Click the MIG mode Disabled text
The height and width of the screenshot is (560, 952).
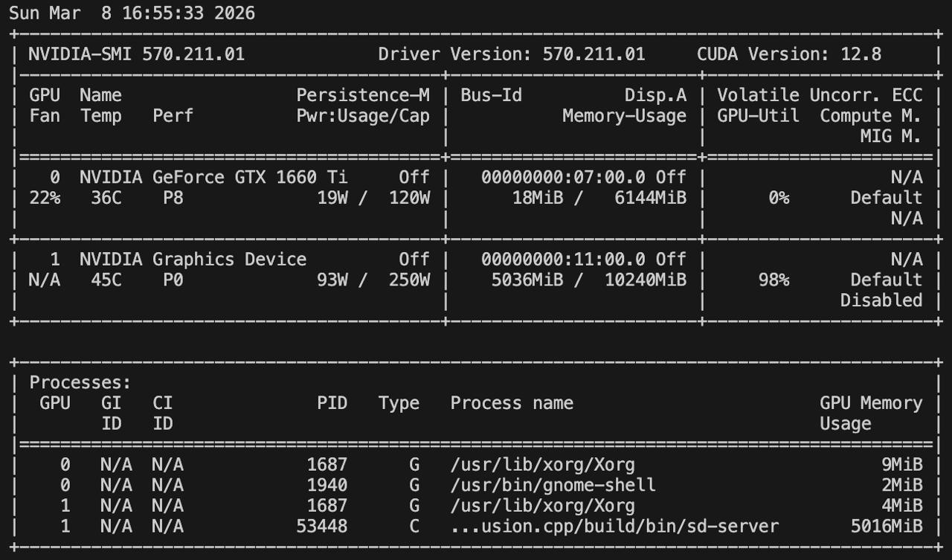[x=881, y=300]
